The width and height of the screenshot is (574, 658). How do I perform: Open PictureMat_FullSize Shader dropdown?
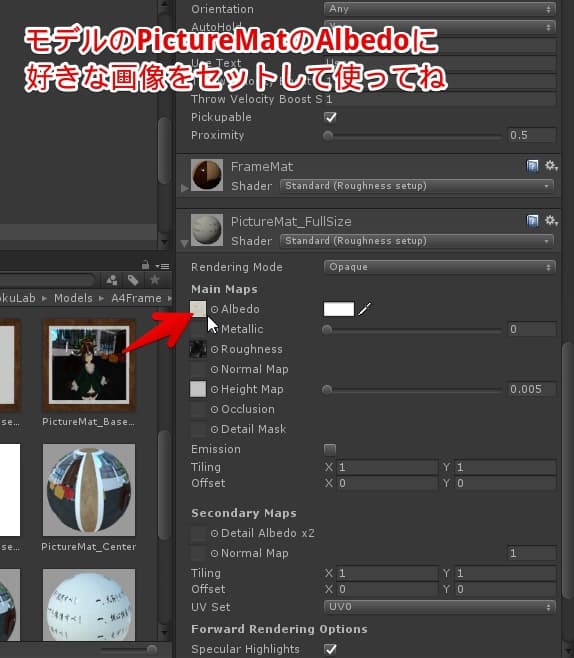[417, 241]
